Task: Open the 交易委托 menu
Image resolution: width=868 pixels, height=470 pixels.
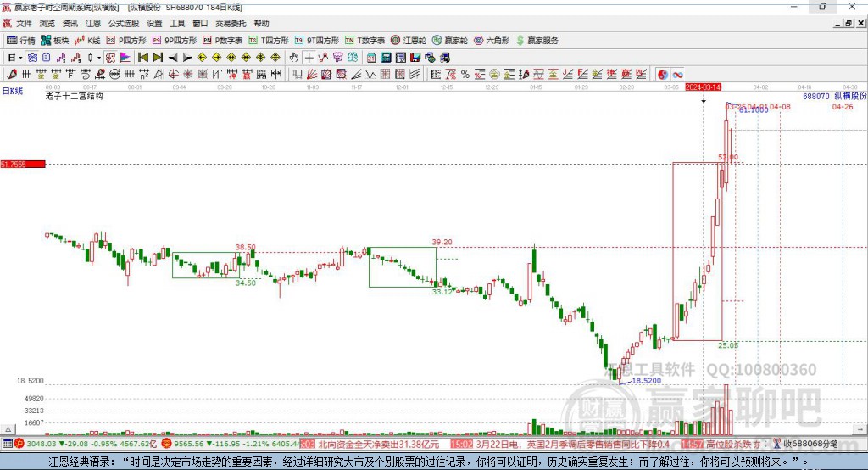Action: (231, 23)
